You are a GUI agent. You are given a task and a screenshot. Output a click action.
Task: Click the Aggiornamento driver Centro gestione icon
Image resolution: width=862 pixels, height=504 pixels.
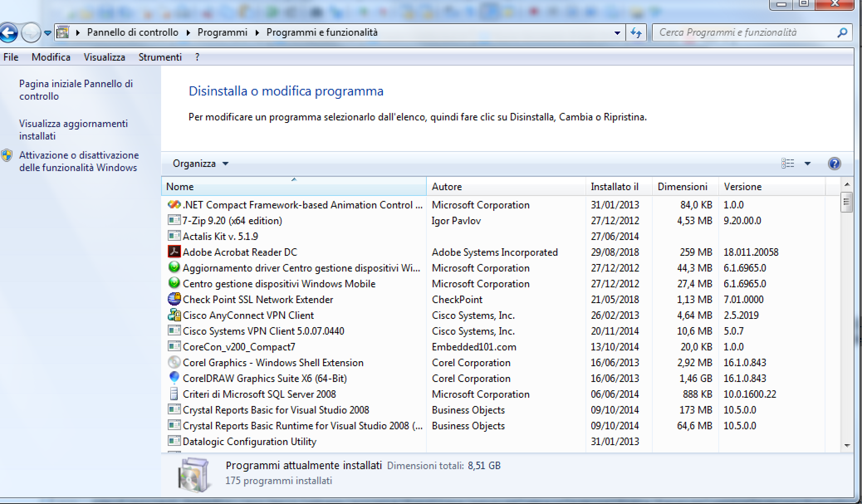pos(174,267)
